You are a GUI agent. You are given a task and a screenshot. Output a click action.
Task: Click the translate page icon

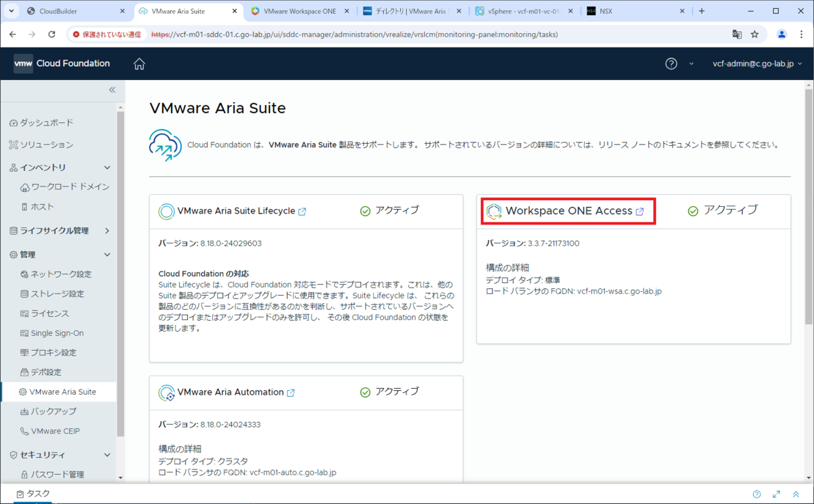click(737, 34)
